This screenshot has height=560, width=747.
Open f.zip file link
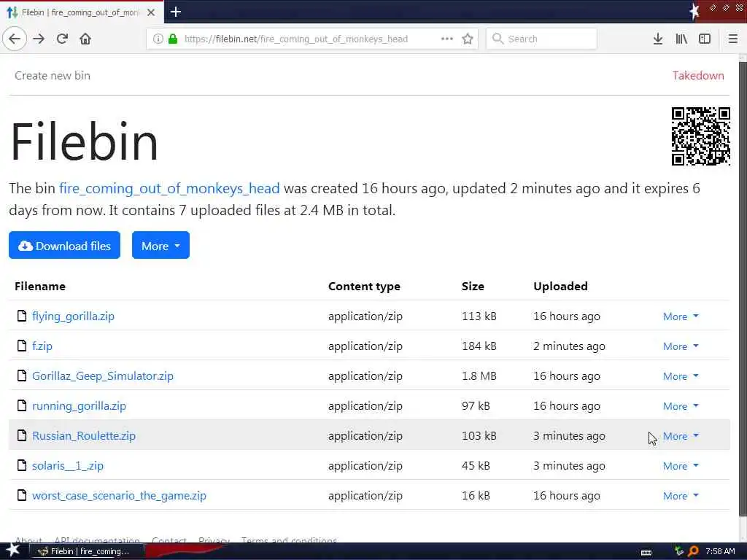[x=42, y=346]
